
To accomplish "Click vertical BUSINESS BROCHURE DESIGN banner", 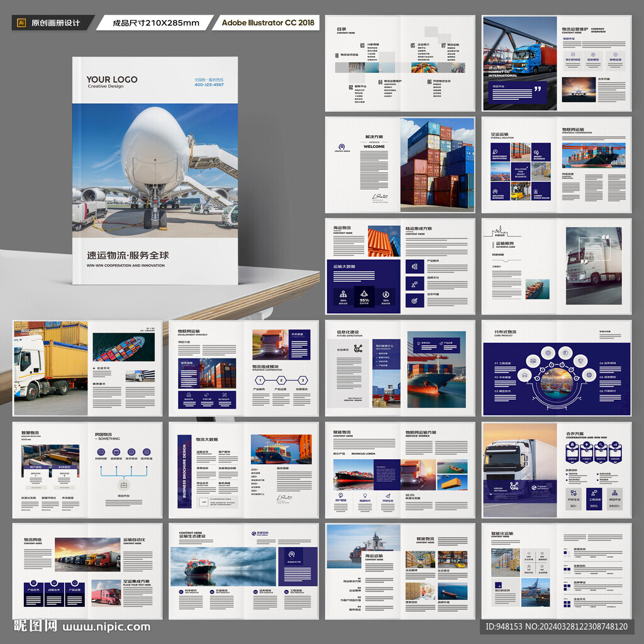I will [184, 472].
